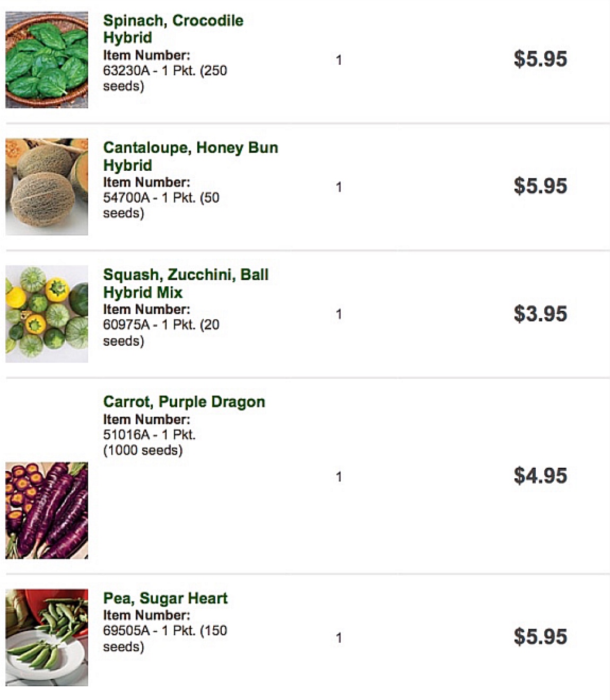Click the round zucchini squash photo
The image size is (610, 700).
[x=47, y=314]
